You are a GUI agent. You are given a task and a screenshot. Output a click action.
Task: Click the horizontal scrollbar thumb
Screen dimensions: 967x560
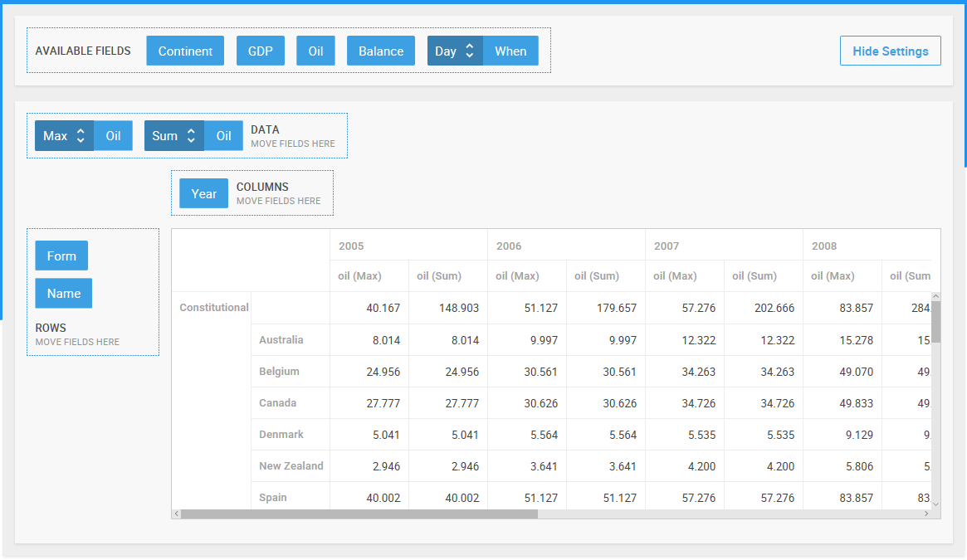[x=359, y=514]
